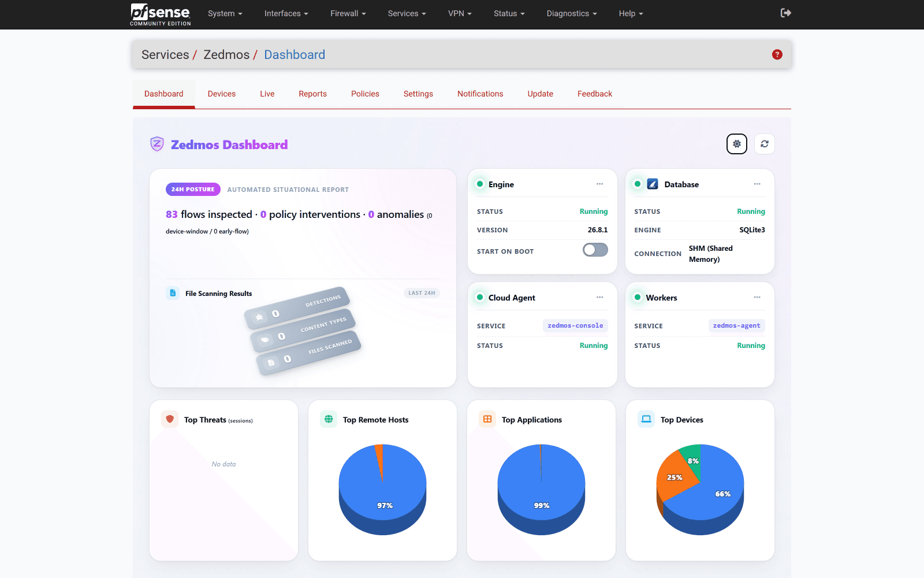The width and height of the screenshot is (924, 578).
Task: Click the Files Scanned icon tile
Action: click(271, 362)
